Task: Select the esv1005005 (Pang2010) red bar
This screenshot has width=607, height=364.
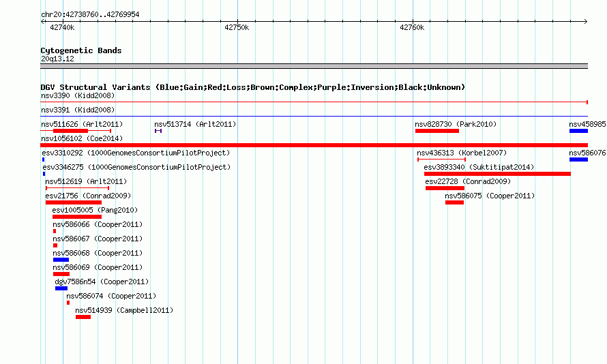Action: [77, 217]
